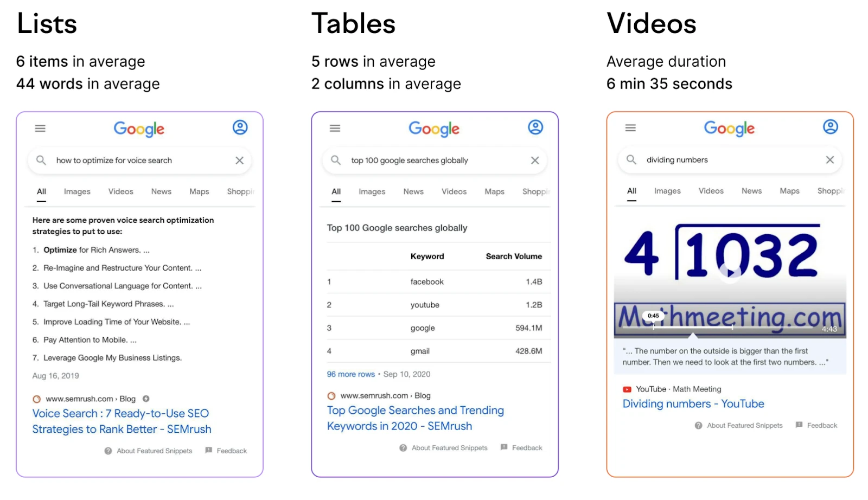Open the hamburger menu on the Lists screenshot

click(x=40, y=128)
